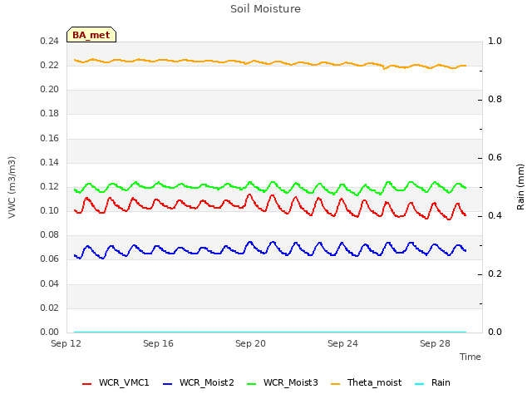Image resolution: width=532 pixels, height=399 pixels.
Task: Toggle WCR_VMC1 legend entry
Action: click(x=116, y=382)
